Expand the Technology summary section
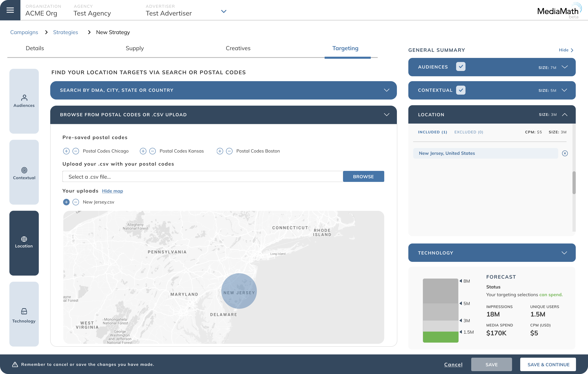Viewport: 588px width, 374px height. (564, 253)
